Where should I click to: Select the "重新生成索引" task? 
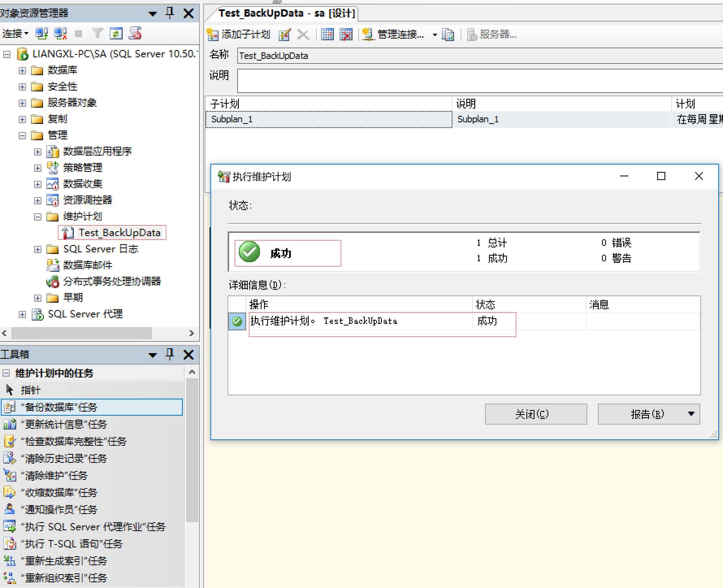click(92, 561)
